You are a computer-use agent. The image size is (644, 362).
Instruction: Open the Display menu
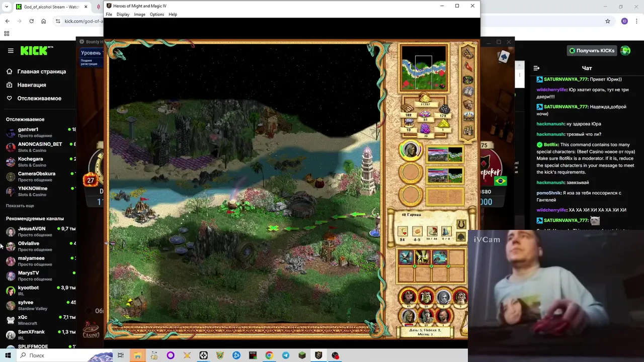pos(123,15)
